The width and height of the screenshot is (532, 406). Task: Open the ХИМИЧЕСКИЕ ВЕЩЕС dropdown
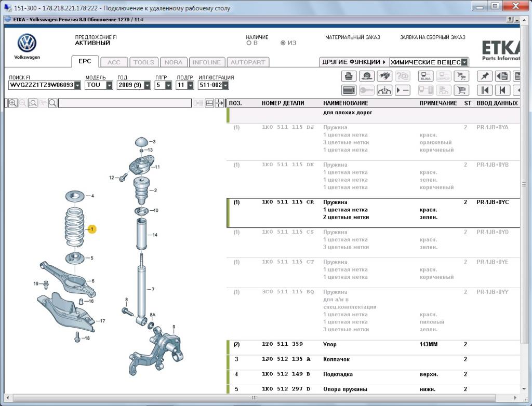[x=464, y=62]
